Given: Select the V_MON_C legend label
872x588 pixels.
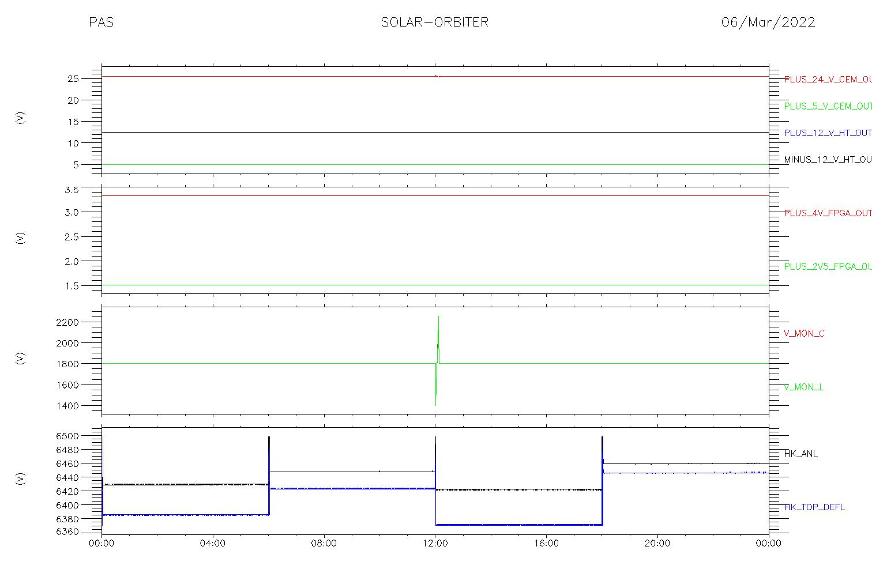Looking at the screenshot, I should tap(804, 333).
